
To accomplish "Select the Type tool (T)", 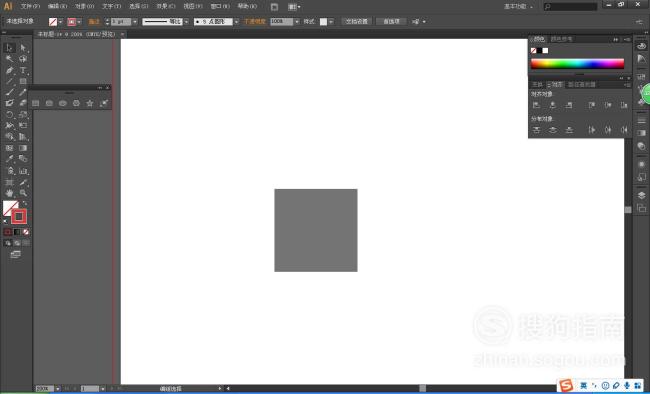I will point(23,70).
